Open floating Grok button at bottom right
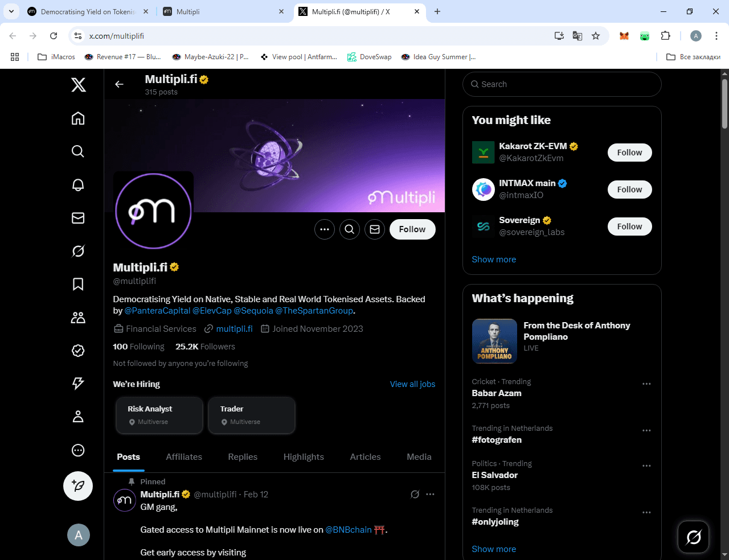Viewport: 729px width, 560px height. point(694,537)
